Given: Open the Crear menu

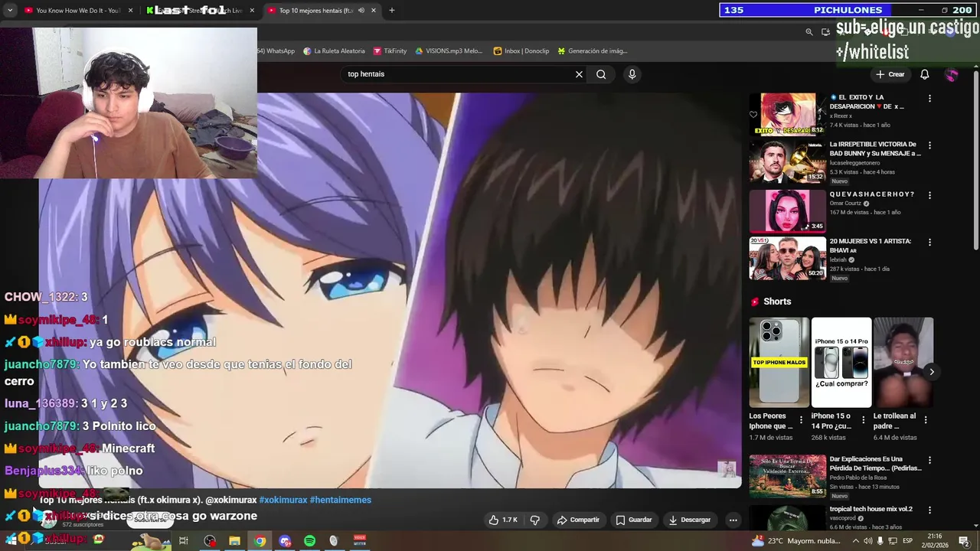Looking at the screenshot, I should 890,74.
